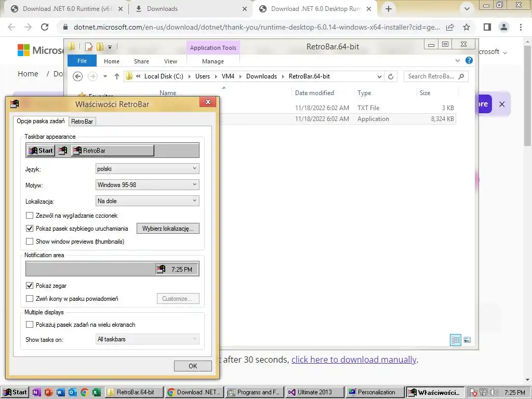The width and height of the screenshot is (532, 399).
Task: Open the File menu in Explorer
Action: pyautogui.click(x=82, y=61)
